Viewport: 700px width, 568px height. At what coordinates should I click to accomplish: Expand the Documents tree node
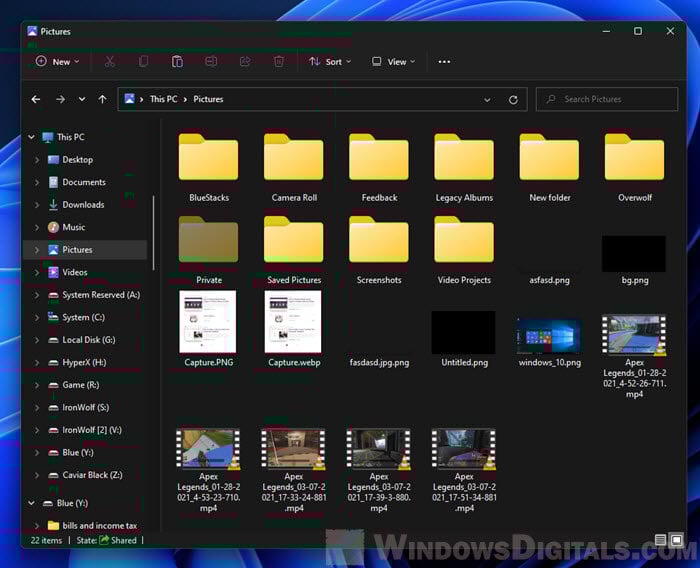(x=37, y=182)
